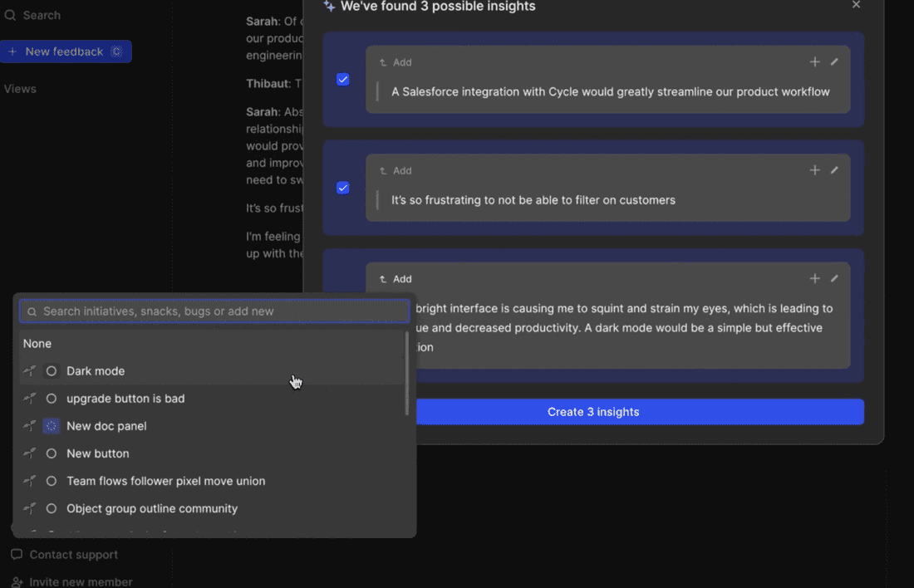Click the dropdown list scrollbar
This screenshot has width=914, height=588.
[406, 374]
